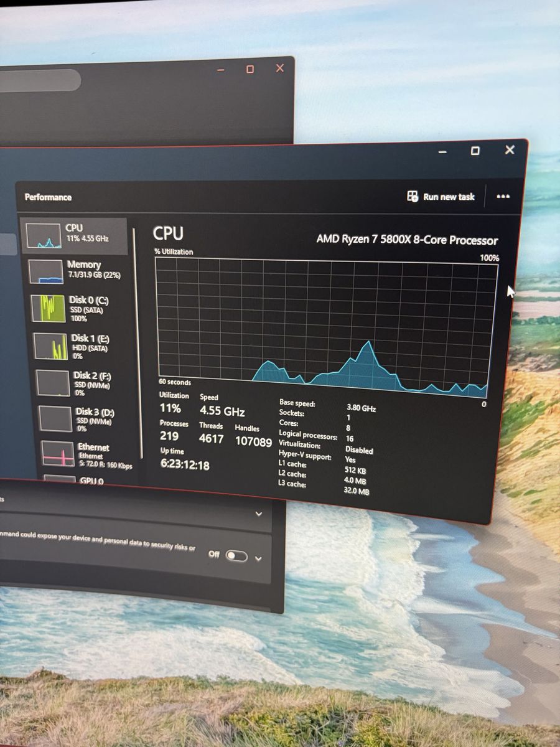Viewport: 560px width, 747px height.
Task: Click the Performance page heading
Action: [x=48, y=197]
